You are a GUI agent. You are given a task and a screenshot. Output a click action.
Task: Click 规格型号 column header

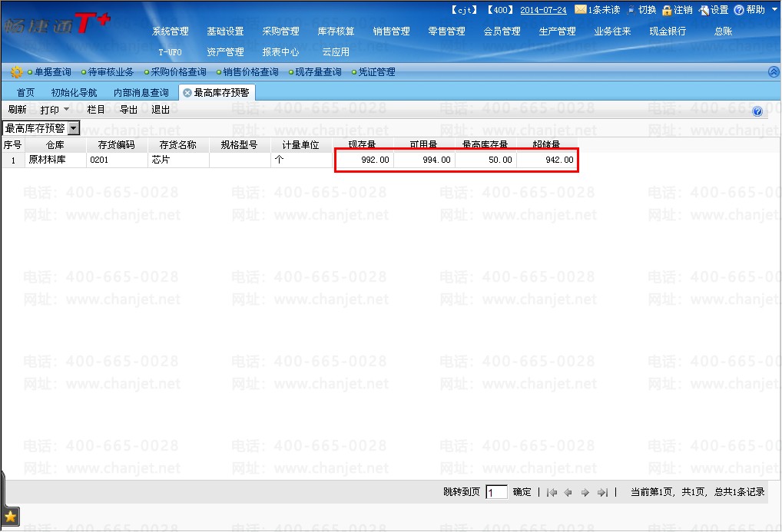pos(240,145)
